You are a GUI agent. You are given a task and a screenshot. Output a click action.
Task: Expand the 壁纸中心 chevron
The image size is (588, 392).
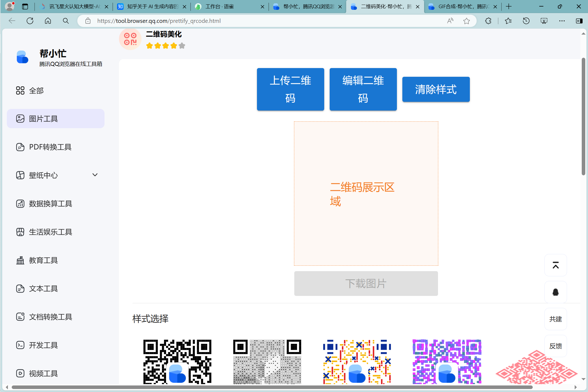tap(95, 175)
